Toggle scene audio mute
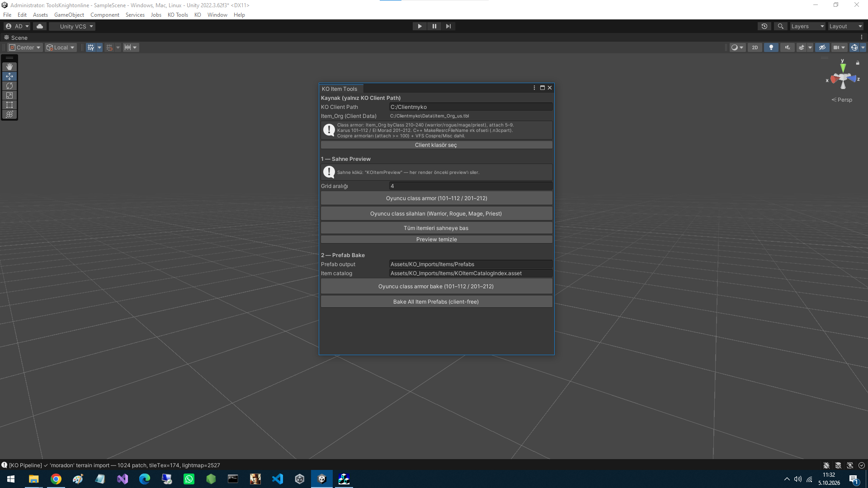 coord(788,47)
